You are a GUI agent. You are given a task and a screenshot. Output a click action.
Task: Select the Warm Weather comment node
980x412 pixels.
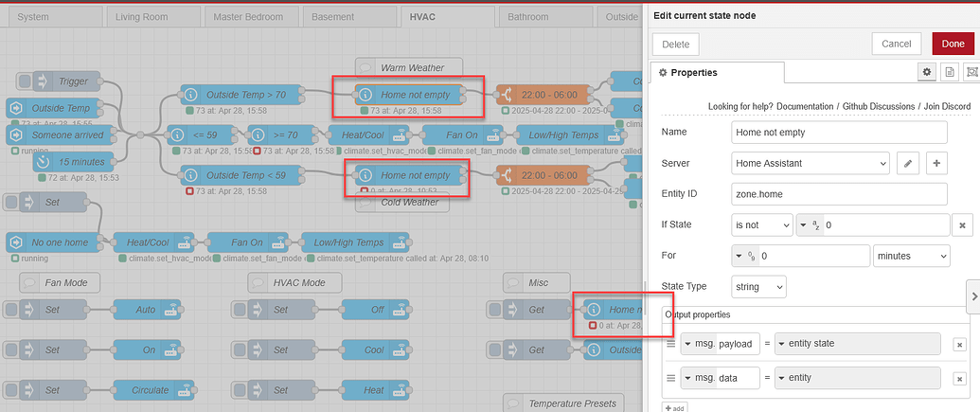tap(409, 67)
